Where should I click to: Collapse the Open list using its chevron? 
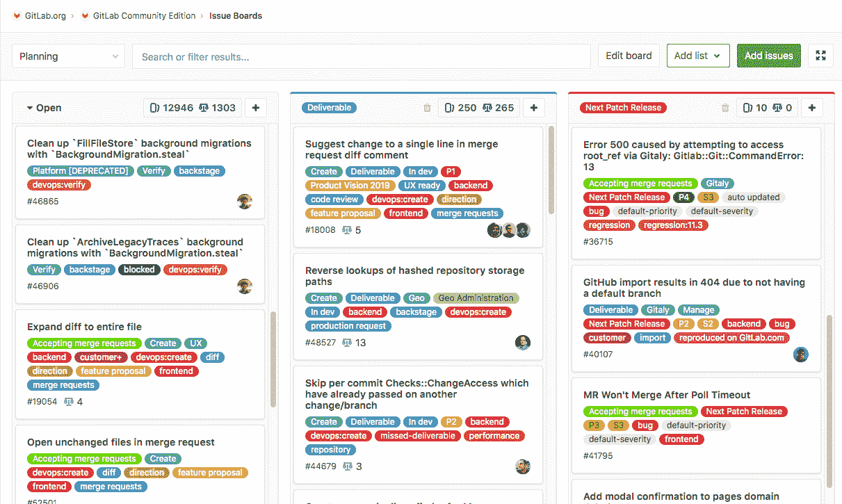click(28, 108)
